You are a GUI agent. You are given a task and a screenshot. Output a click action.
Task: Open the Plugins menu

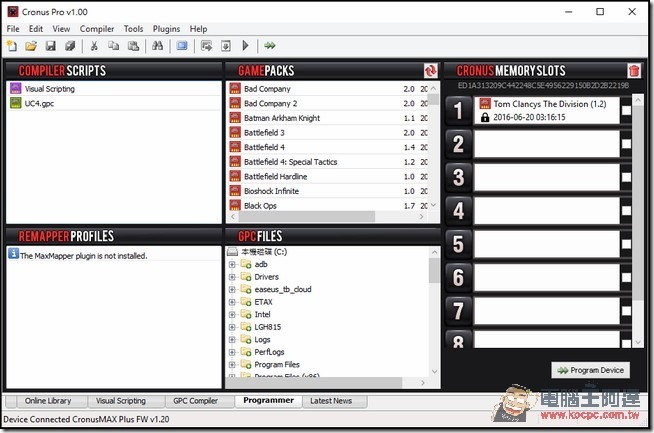(x=166, y=29)
